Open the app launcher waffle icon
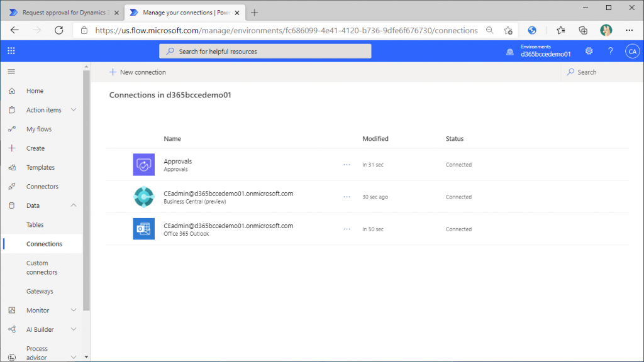This screenshot has height=362, width=644. coord(11,51)
